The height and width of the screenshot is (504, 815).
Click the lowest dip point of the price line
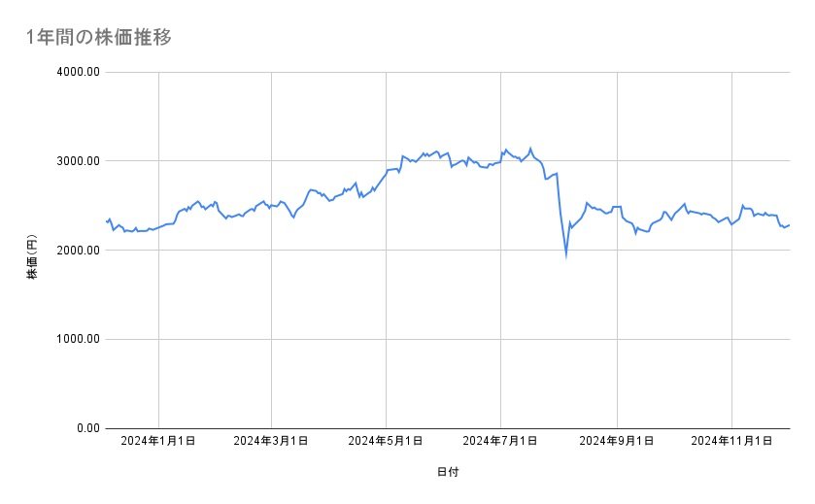point(565,255)
